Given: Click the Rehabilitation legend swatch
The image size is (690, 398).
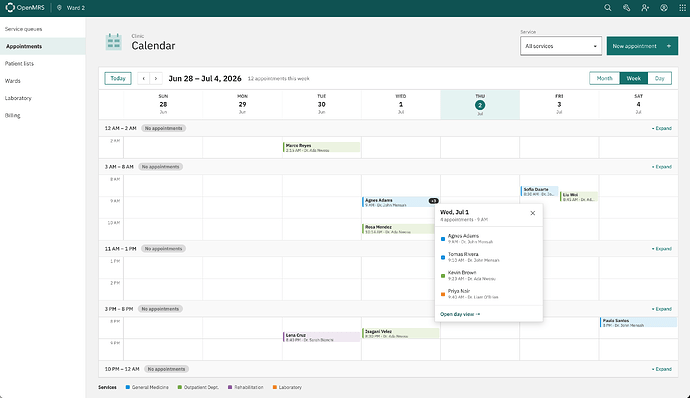Looking at the screenshot, I should pyautogui.click(x=230, y=387).
